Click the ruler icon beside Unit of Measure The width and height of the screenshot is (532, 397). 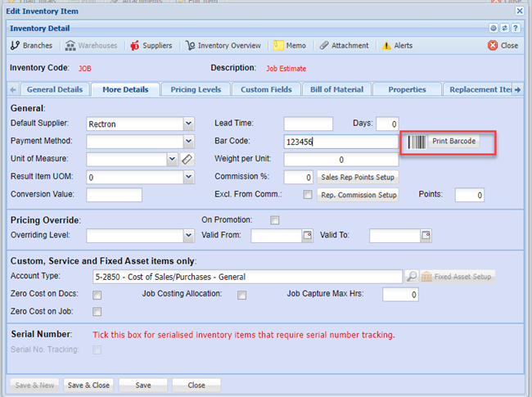[x=187, y=159]
